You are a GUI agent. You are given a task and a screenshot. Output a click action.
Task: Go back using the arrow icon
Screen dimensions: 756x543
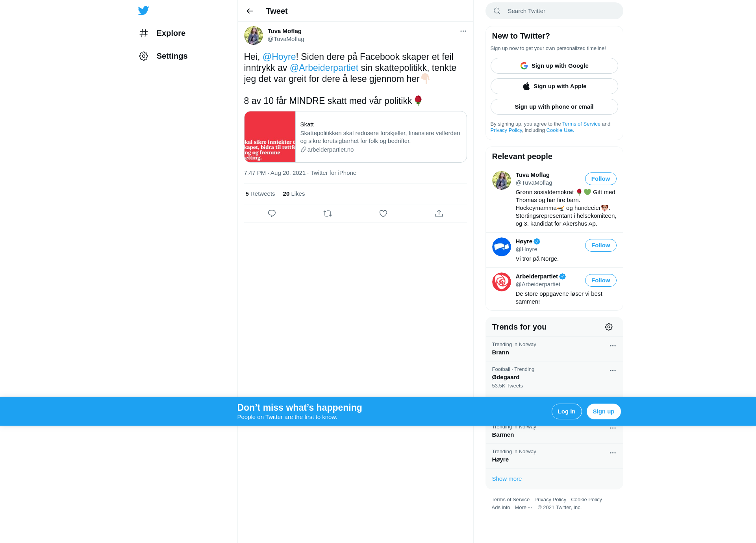(x=250, y=11)
